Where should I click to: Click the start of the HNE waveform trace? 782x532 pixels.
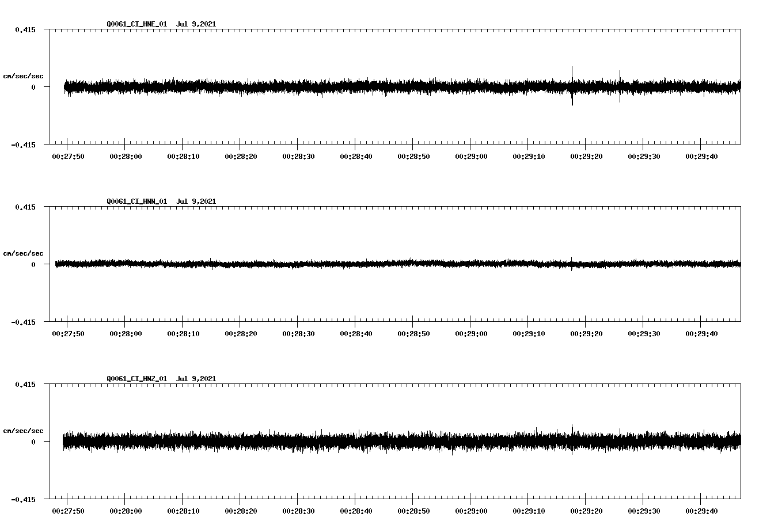pyautogui.click(x=64, y=86)
